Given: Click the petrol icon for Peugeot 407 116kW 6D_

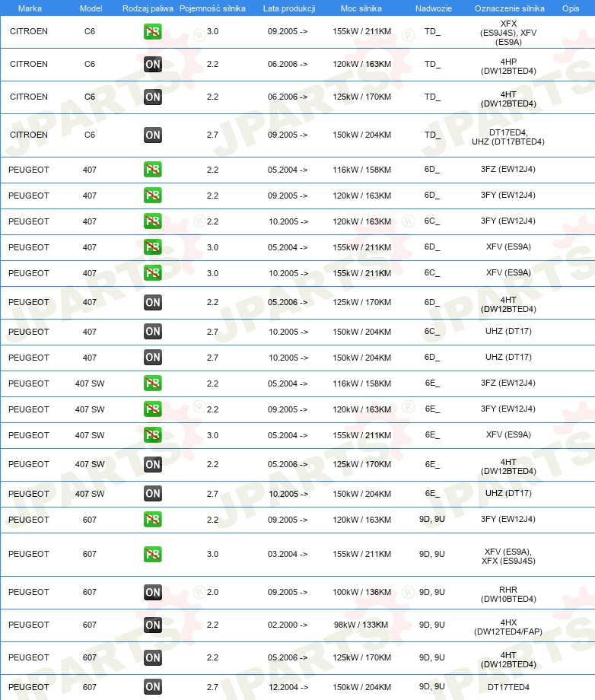Looking at the screenshot, I should (153, 170).
